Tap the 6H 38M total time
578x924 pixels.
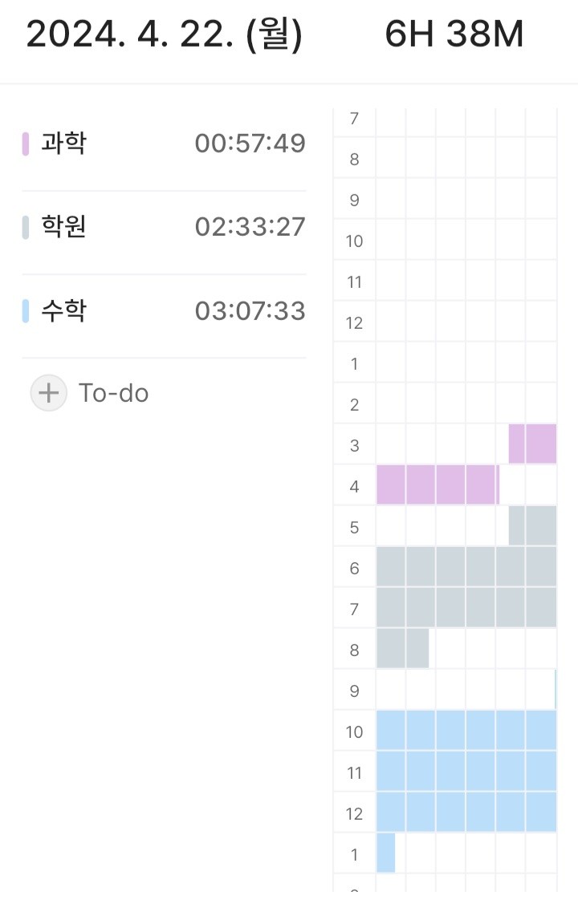[454, 35]
